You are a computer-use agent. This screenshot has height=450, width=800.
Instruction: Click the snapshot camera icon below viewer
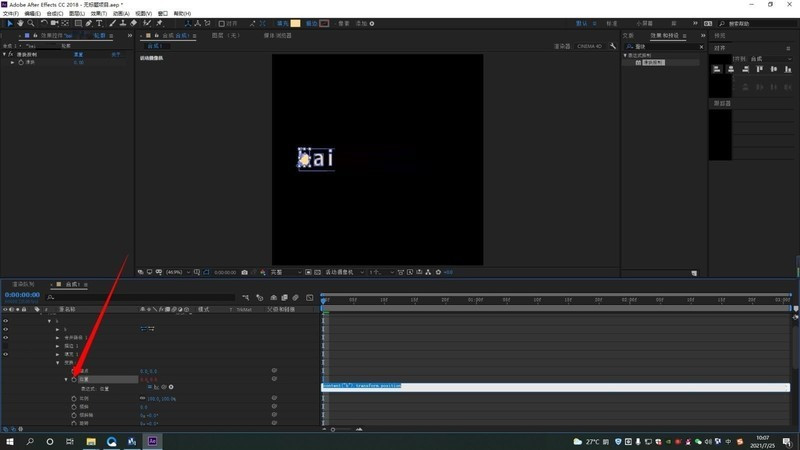click(245, 272)
